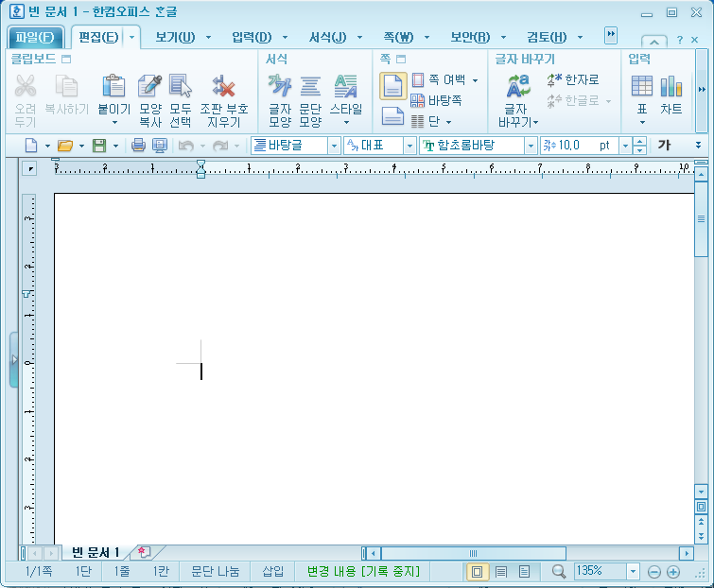Open the font 함초롬바탕 dropdown
714x588 pixels.
point(531,146)
